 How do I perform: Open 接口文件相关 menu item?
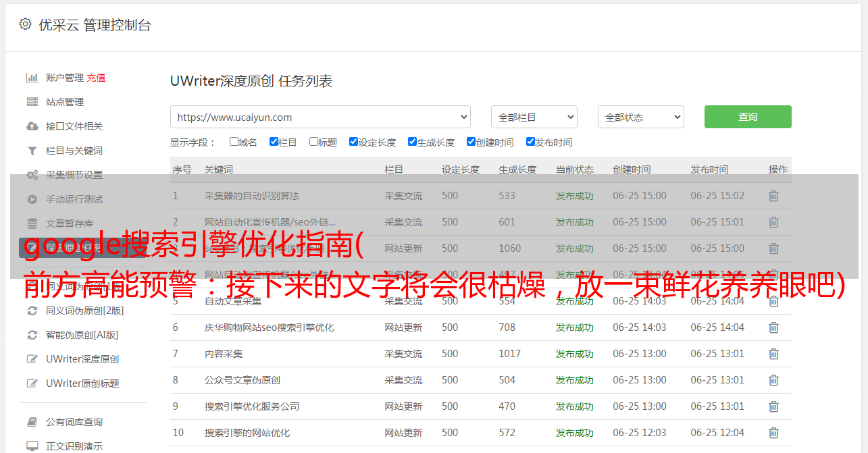coord(74,126)
